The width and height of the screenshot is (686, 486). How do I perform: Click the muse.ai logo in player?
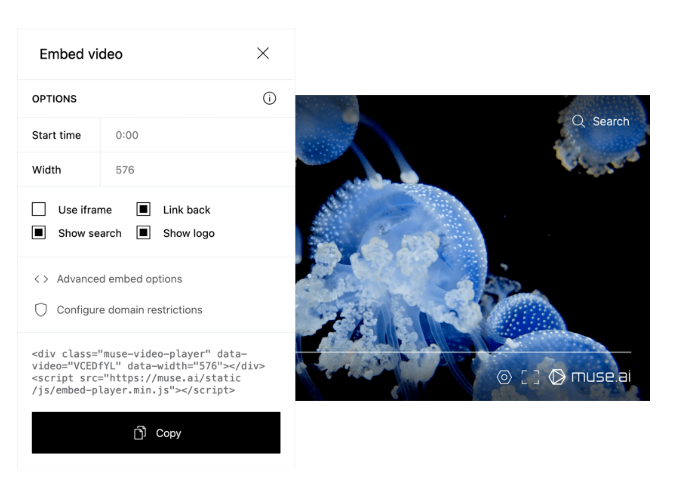(x=590, y=377)
